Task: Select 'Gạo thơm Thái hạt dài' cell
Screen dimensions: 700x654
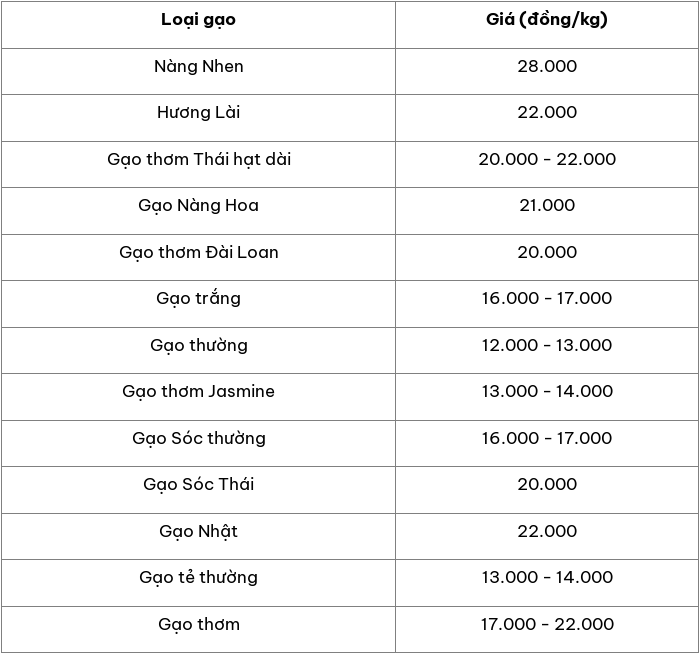Action: (198, 164)
